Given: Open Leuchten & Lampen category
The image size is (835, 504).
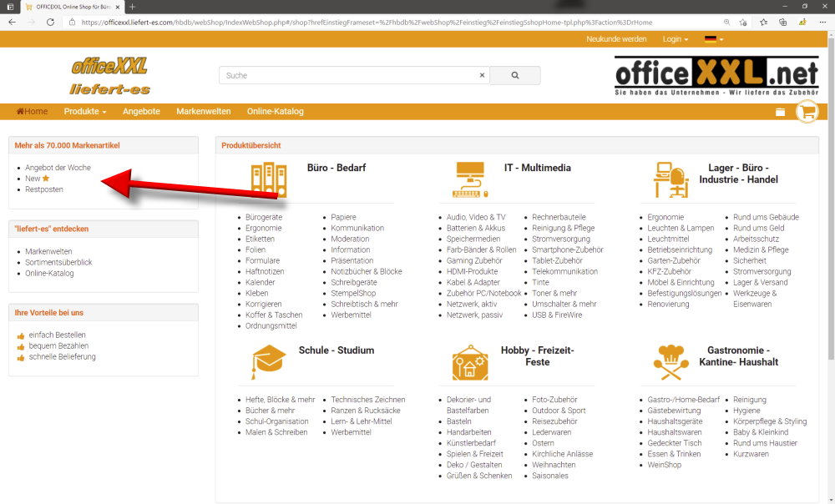Looking at the screenshot, I should pos(681,229).
